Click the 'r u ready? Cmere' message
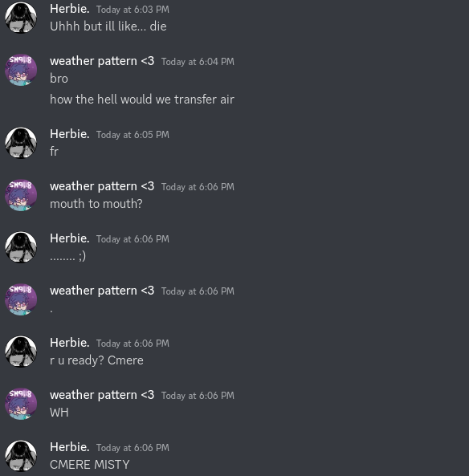This screenshot has height=476, width=469. [x=96, y=360]
